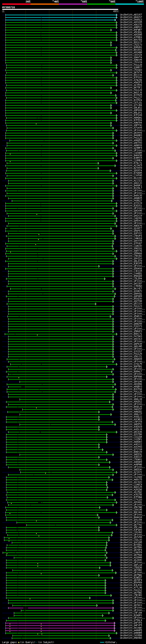The height and width of the screenshot is (644, 146).
Task: Click UniRef100_P41128 label
Action: point(131,65)
